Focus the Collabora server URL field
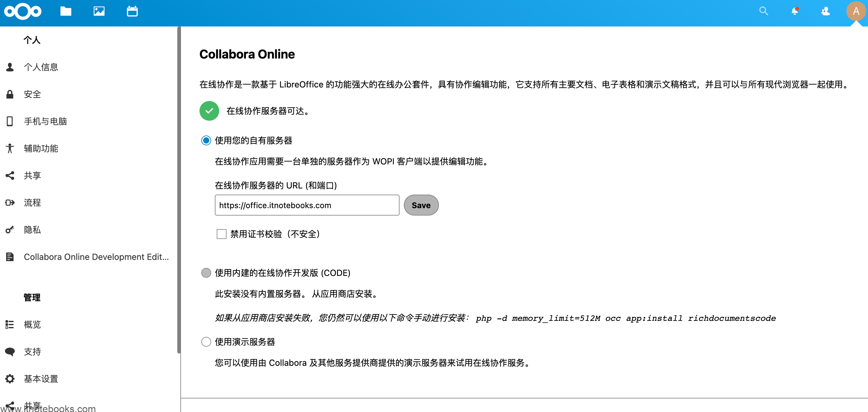The image size is (868, 412). coord(307,205)
